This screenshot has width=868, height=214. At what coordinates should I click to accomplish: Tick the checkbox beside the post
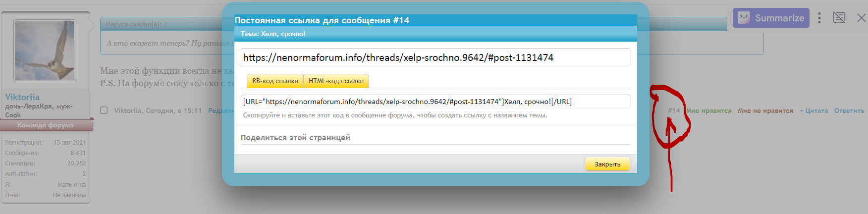(x=104, y=110)
